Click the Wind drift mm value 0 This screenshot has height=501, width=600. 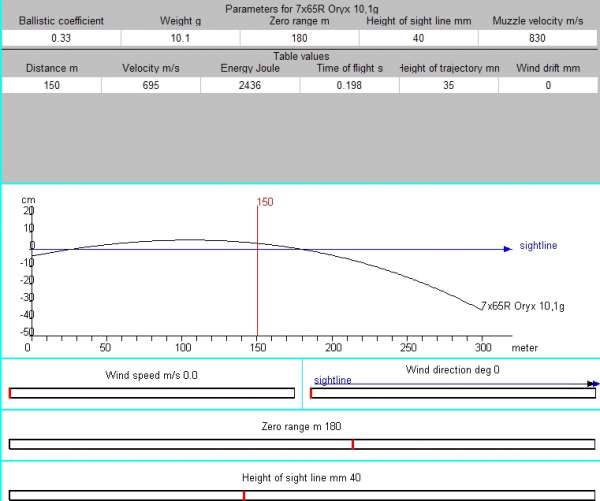548,85
